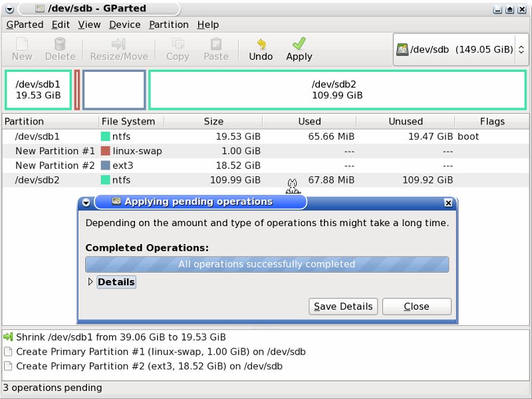Click the Copy toolbar icon
Screen dimensions: 532x399
tap(178, 44)
